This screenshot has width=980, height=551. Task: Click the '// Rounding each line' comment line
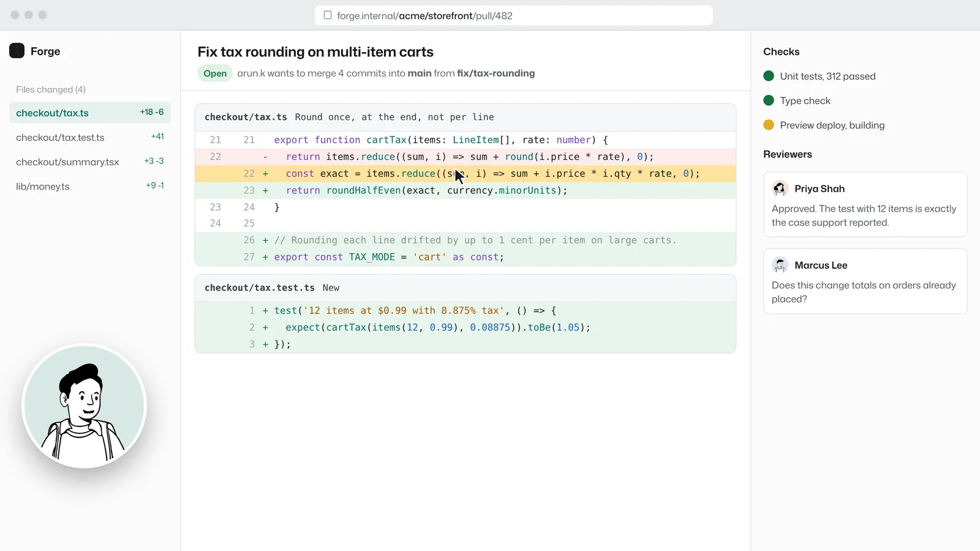[466, 240]
